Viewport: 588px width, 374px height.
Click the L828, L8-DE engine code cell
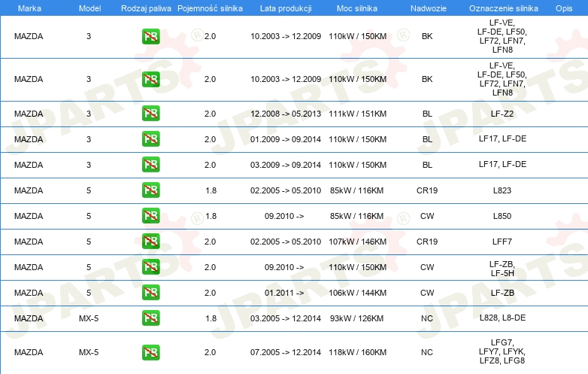(502, 318)
